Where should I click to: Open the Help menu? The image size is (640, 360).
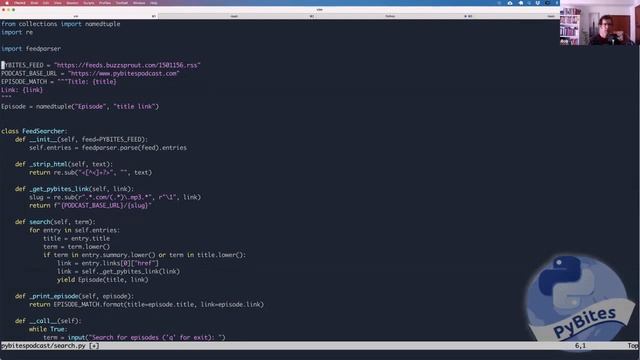(x=153, y=3)
